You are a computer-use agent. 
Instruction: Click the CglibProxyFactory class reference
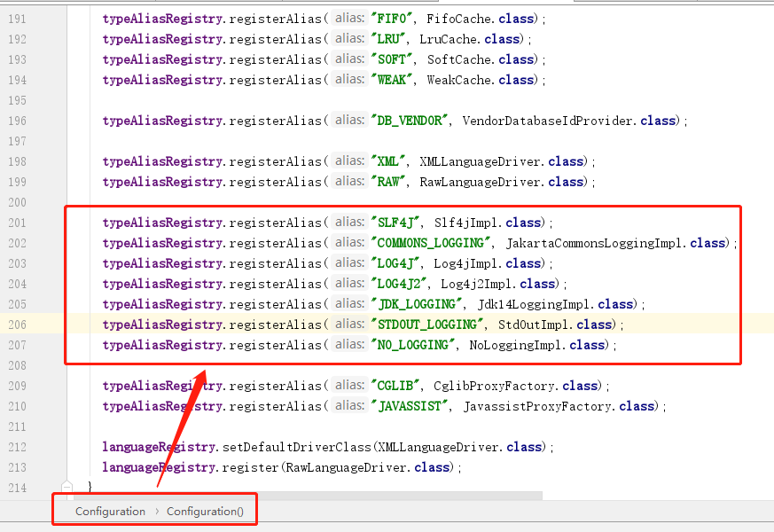pos(496,386)
